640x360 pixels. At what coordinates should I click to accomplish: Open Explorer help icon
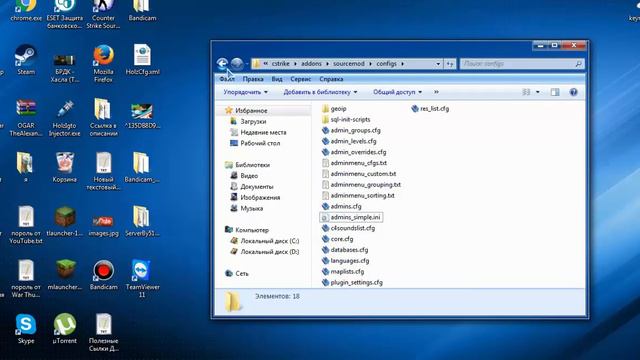point(573,92)
